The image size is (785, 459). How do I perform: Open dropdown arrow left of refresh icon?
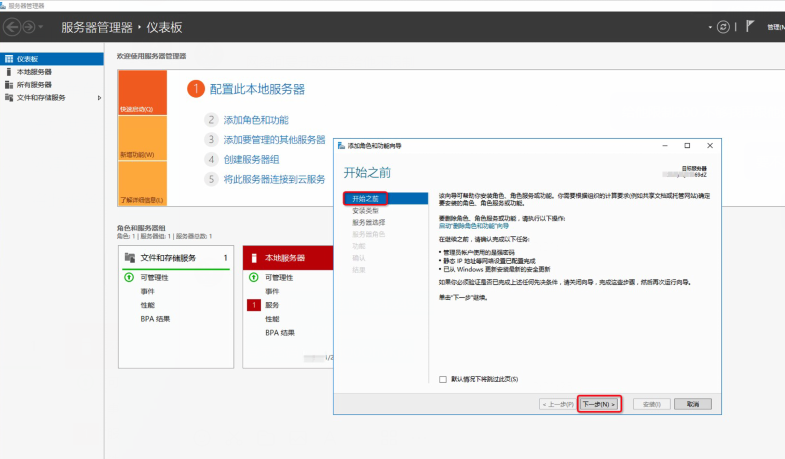708,26
